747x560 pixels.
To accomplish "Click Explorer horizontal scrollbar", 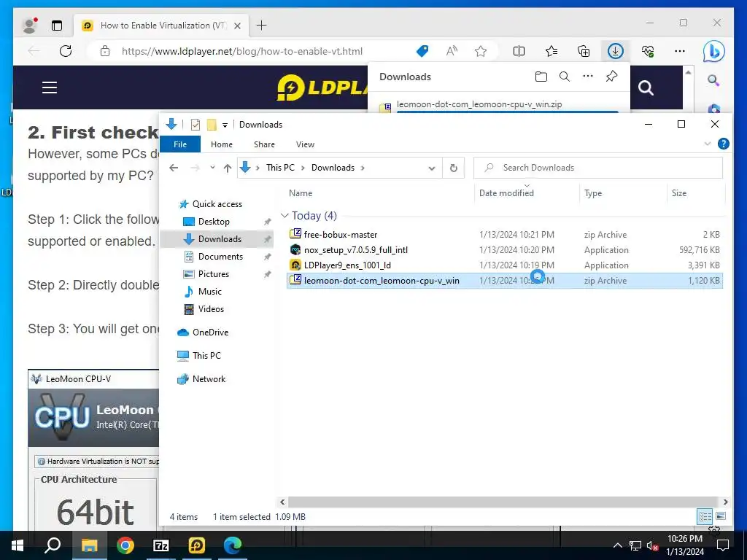I will click(503, 502).
